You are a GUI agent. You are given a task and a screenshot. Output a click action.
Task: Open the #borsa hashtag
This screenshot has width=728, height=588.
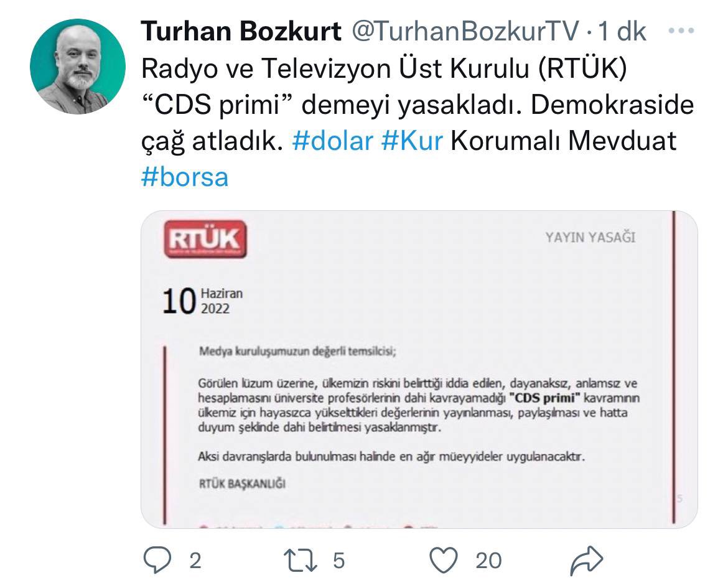[x=185, y=177]
